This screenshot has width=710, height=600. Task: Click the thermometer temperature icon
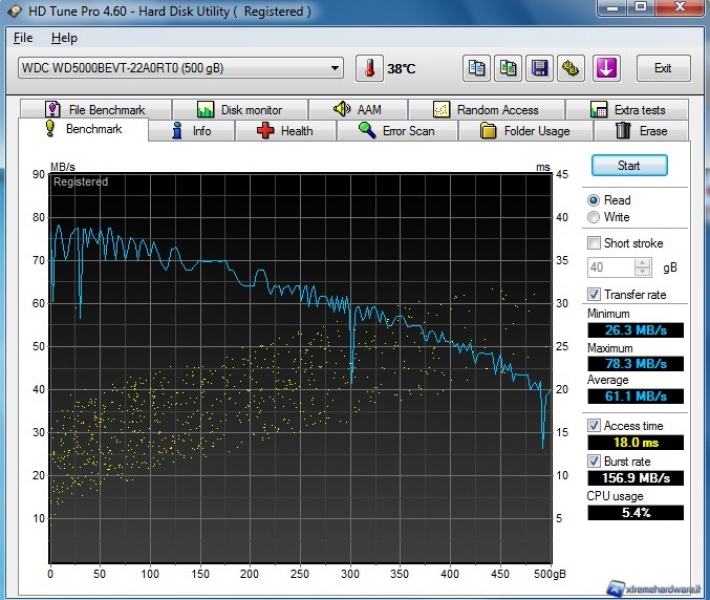pos(369,69)
